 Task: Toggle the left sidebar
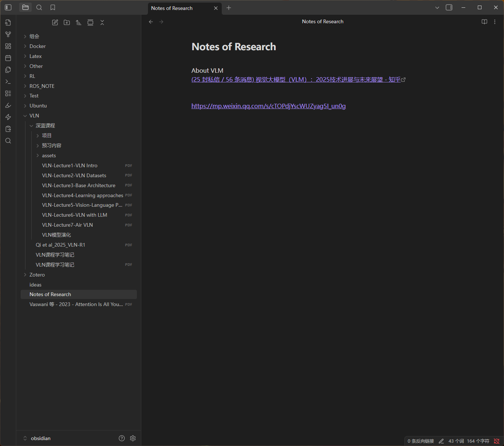(x=8, y=7)
